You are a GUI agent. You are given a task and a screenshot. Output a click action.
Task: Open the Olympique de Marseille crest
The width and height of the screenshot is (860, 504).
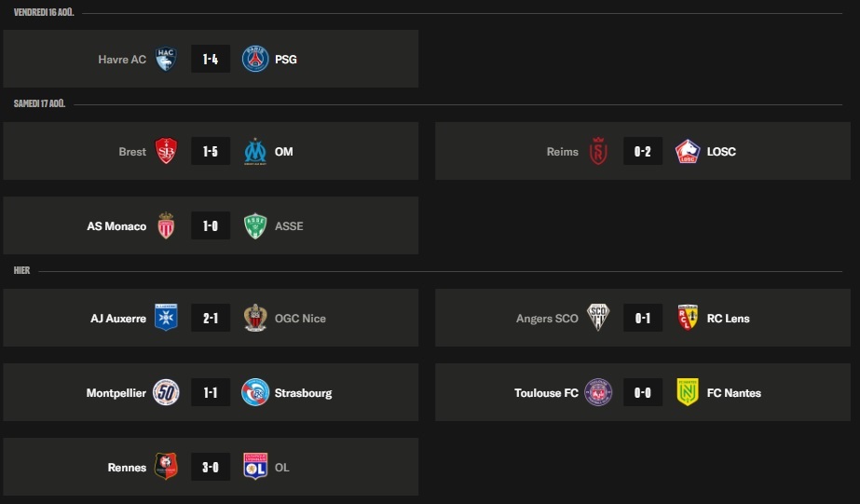[x=255, y=151]
